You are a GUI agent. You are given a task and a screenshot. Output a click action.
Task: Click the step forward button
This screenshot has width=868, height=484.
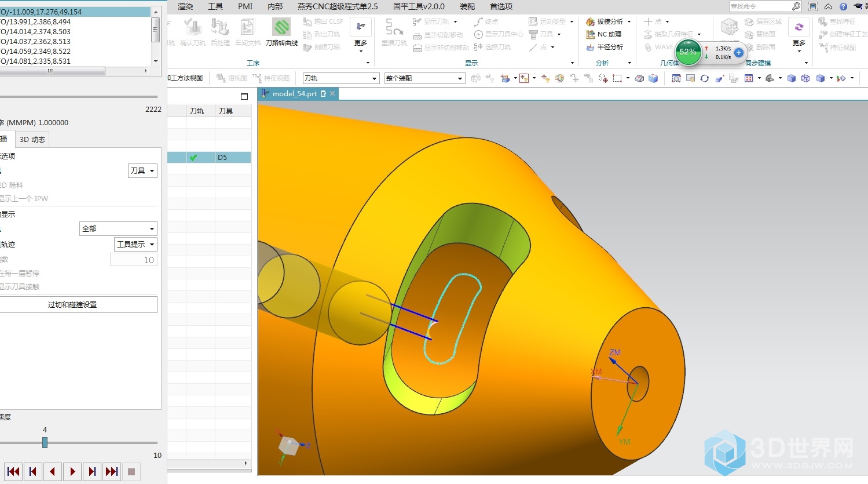[92, 472]
